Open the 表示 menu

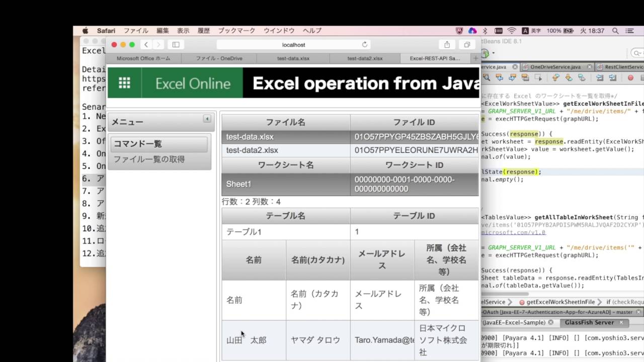183,31
